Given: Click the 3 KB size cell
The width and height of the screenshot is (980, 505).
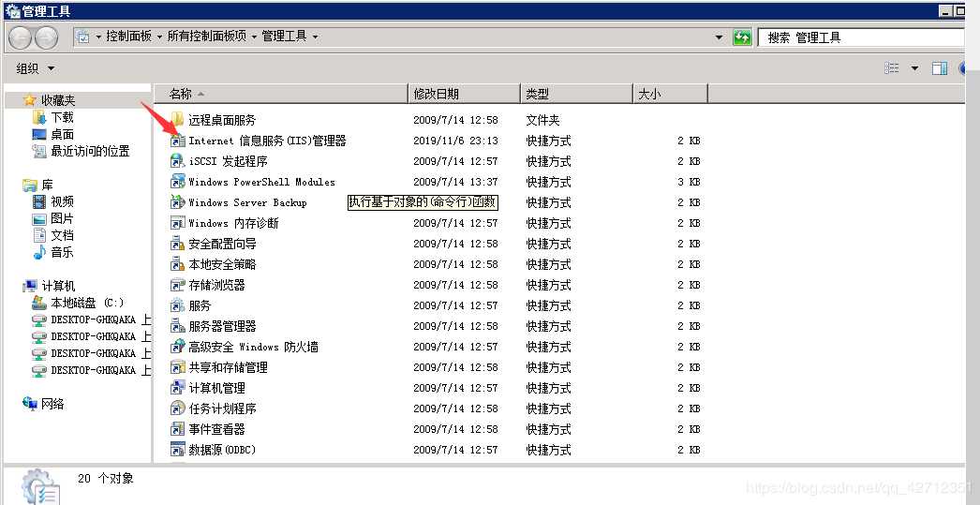Looking at the screenshot, I should [x=689, y=182].
